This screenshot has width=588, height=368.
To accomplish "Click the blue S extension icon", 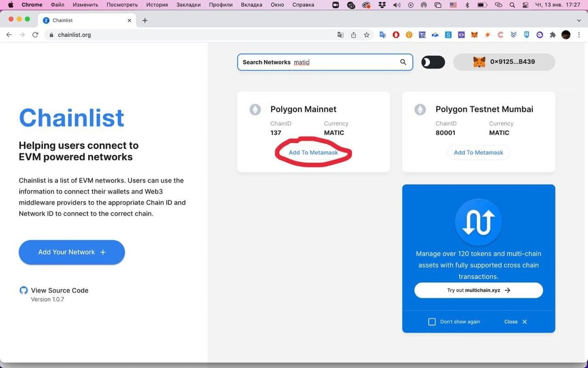I will click(x=448, y=35).
